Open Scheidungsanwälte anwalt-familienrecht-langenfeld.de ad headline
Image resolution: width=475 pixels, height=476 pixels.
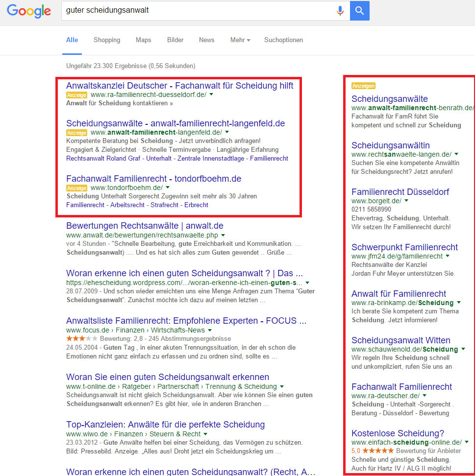tap(175, 123)
